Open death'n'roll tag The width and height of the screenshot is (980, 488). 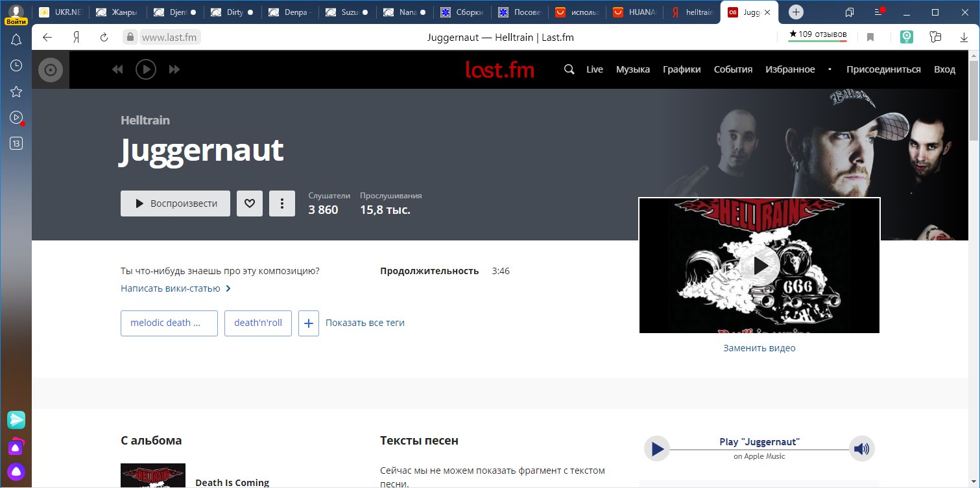258,323
